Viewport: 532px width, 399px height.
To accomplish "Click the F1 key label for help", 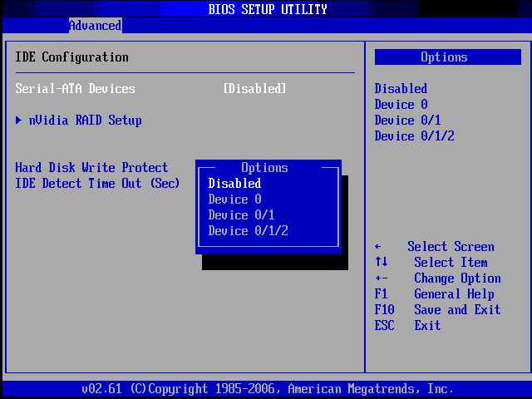I will (382, 294).
